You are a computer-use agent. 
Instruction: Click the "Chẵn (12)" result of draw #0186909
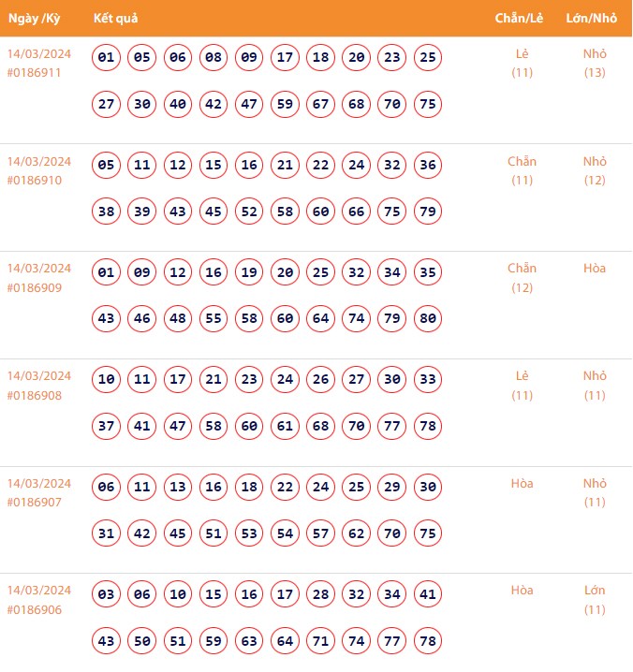point(522,278)
